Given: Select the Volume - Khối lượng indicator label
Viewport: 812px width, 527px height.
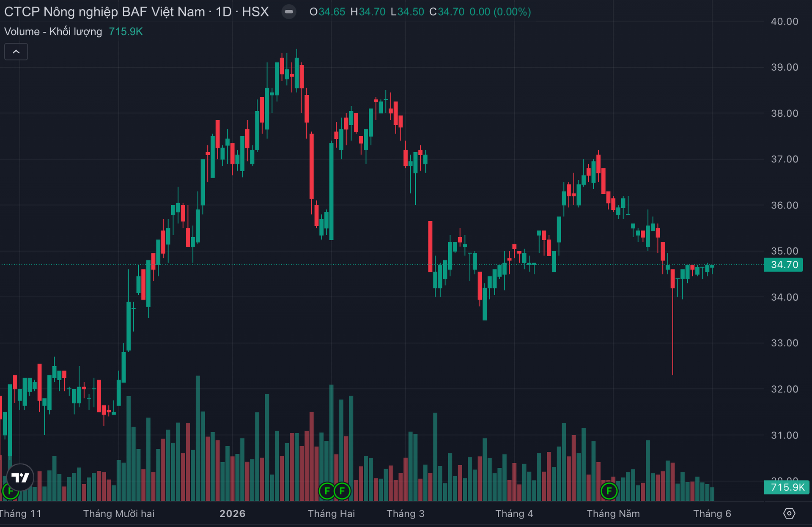Looking at the screenshot, I should point(53,32).
